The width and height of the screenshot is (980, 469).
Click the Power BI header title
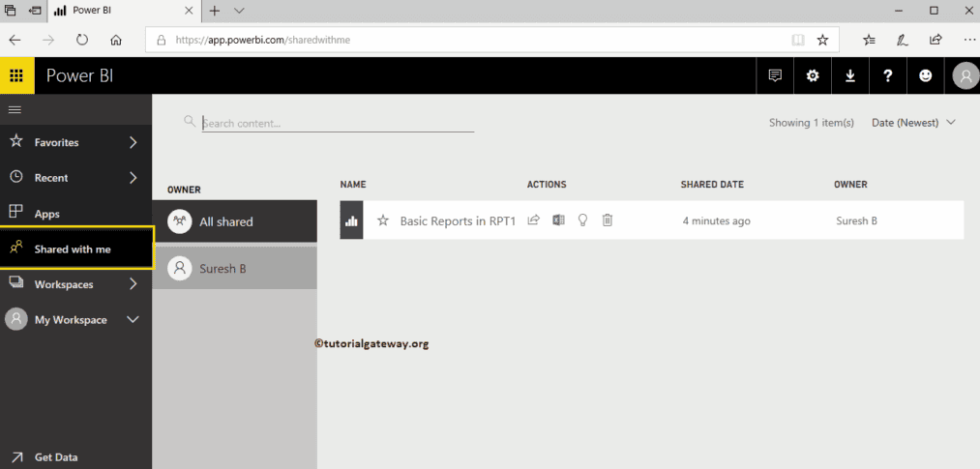click(x=79, y=76)
